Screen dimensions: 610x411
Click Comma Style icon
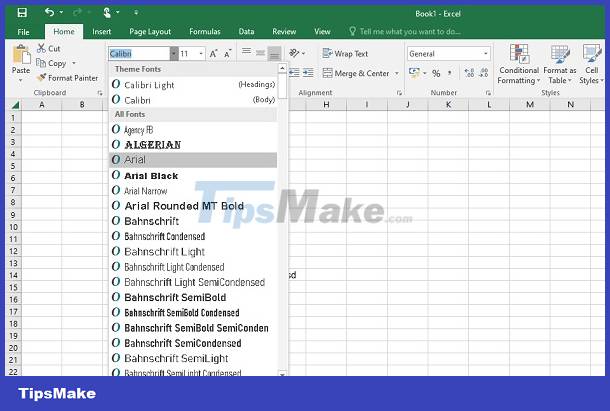click(x=450, y=73)
